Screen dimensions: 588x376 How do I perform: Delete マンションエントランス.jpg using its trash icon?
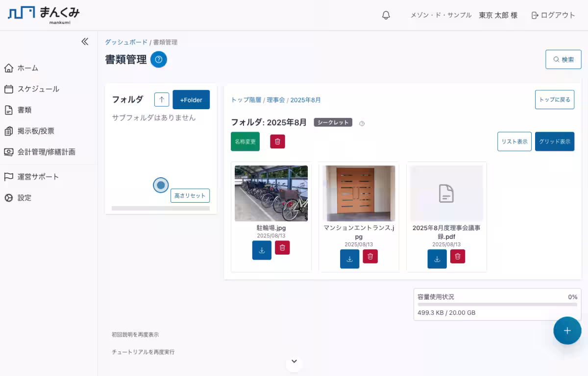[x=370, y=257]
